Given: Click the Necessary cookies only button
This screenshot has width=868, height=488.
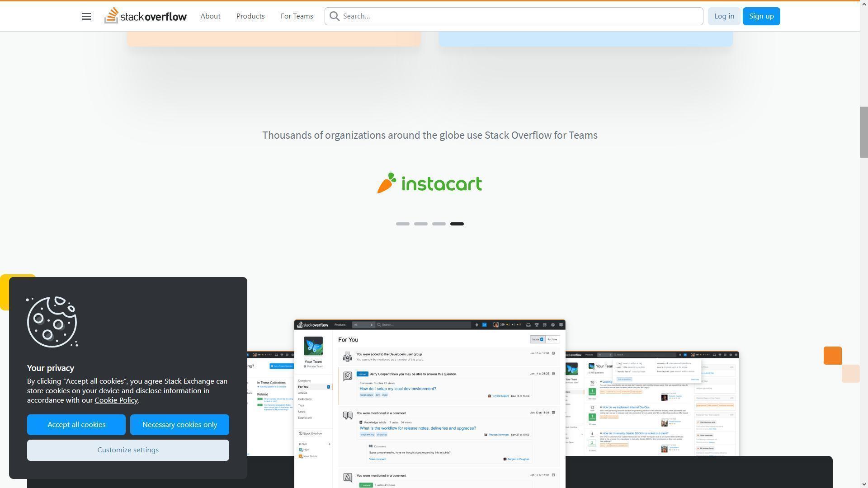Looking at the screenshot, I should [x=179, y=424].
